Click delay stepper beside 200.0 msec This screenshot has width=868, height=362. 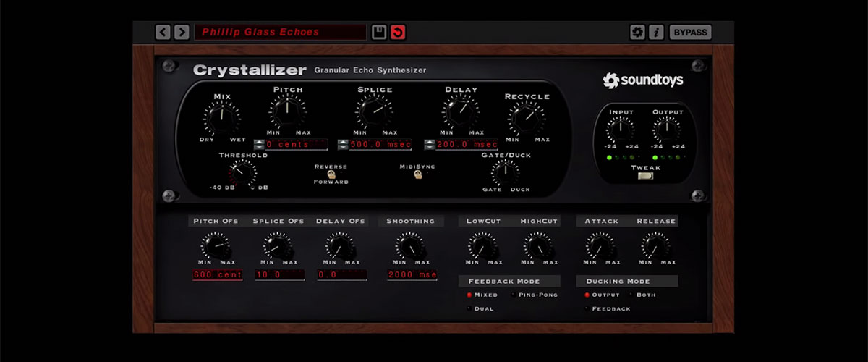point(430,144)
